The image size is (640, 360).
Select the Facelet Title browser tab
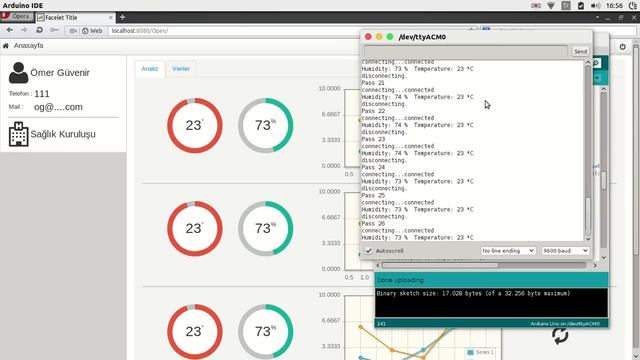click(75, 18)
